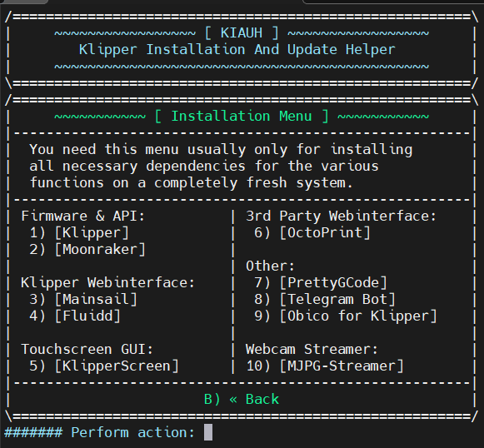
Task: Click the Firmware & API heading
Action: (82, 216)
